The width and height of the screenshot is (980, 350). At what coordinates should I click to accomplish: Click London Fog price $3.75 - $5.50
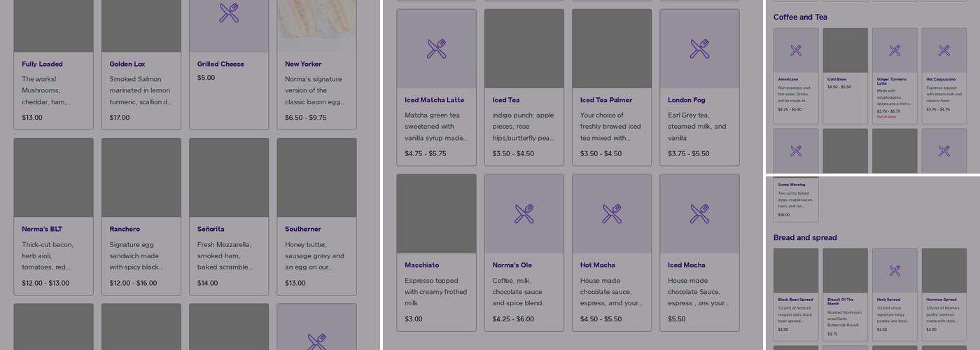coord(689,153)
